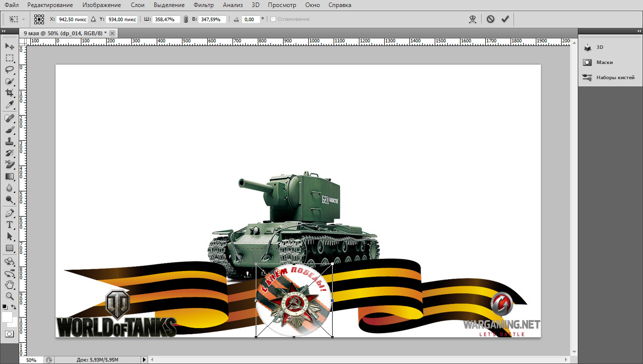Screen dimensions: 643x364
Task: Click the width Ш percentage field
Action: (166, 19)
